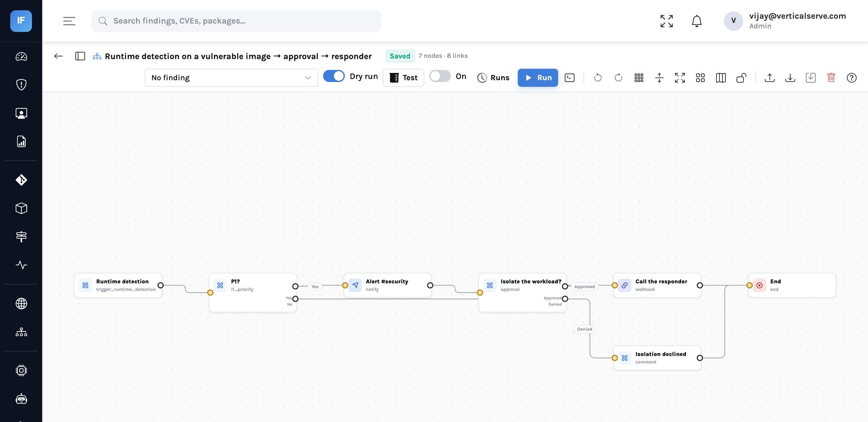Select the Call the responder webhook node
Image resolution: width=868 pixels, height=422 pixels.
657,285
